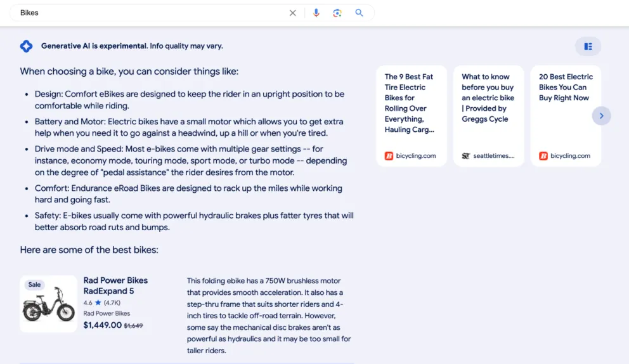This screenshot has width=629, height=364.
Task: Click the blue magnifier search icon
Action: coord(359,13)
